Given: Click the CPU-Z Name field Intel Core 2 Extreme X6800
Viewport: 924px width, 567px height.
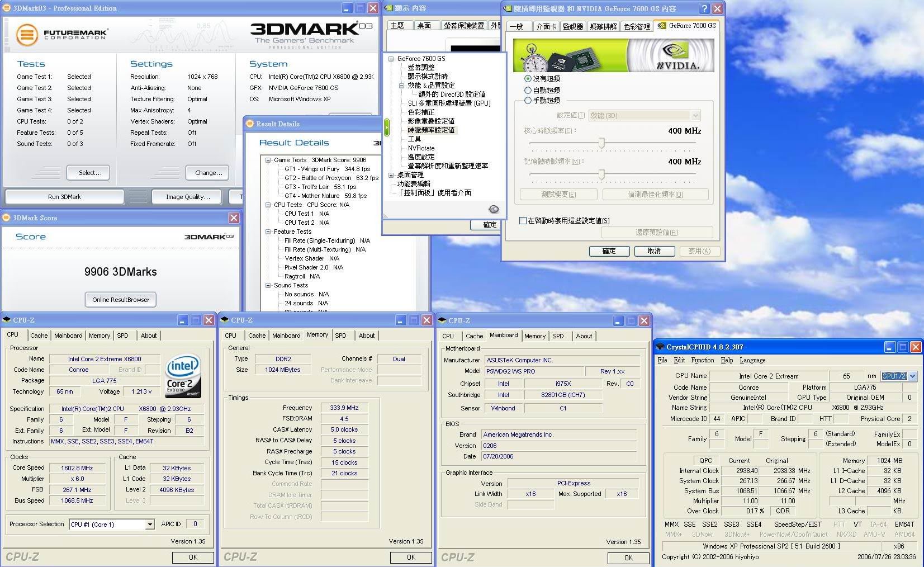Looking at the screenshot, I should pyautogui.click(x=105, y=359).
